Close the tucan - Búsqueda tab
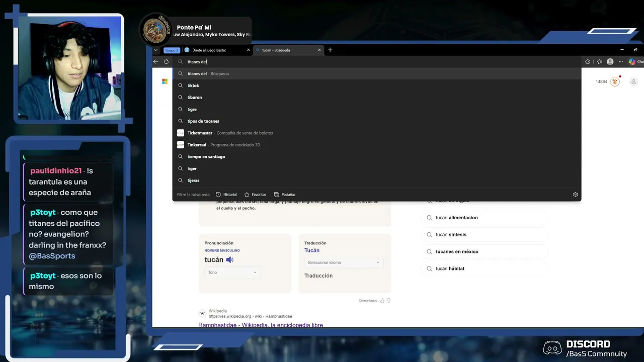The image size is (644, 362). click(319, 50)
